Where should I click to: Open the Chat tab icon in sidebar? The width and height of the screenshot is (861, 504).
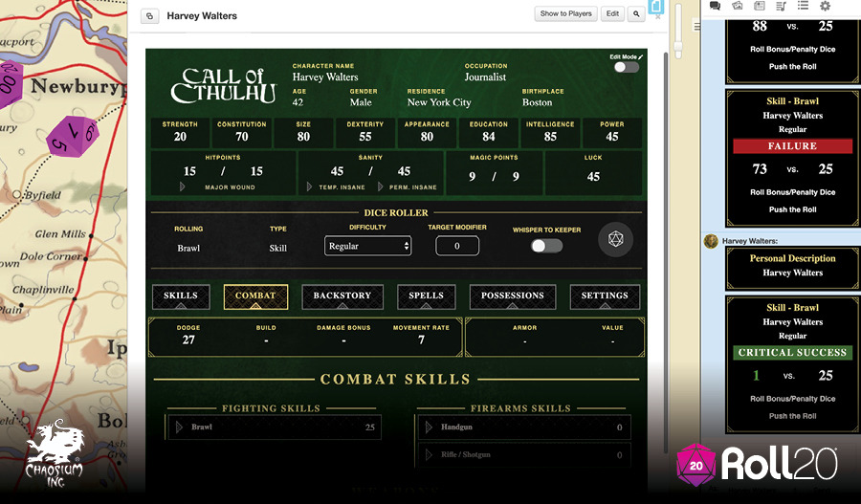point(715,6)
